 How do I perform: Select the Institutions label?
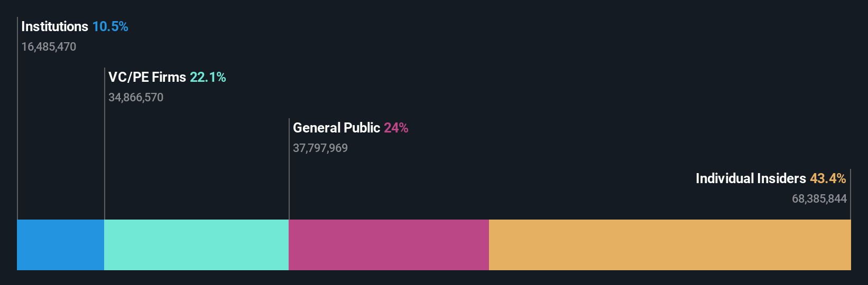point(54,26)
